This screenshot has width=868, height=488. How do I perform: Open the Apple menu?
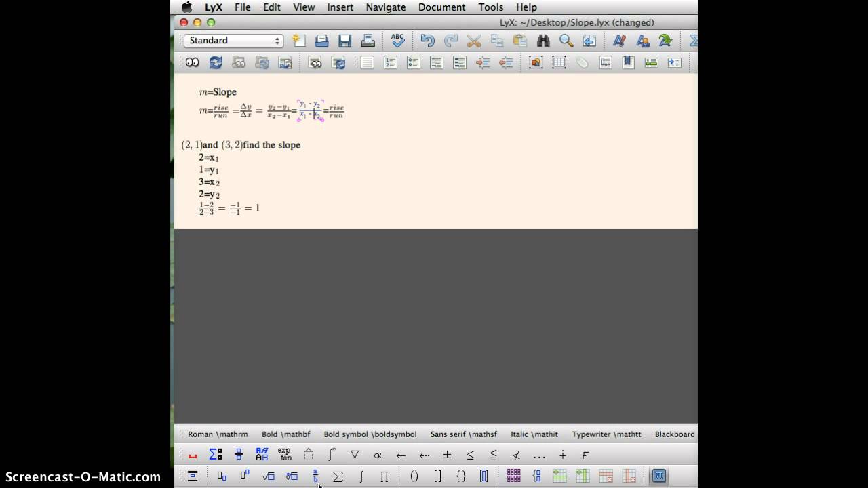point(186,7)
